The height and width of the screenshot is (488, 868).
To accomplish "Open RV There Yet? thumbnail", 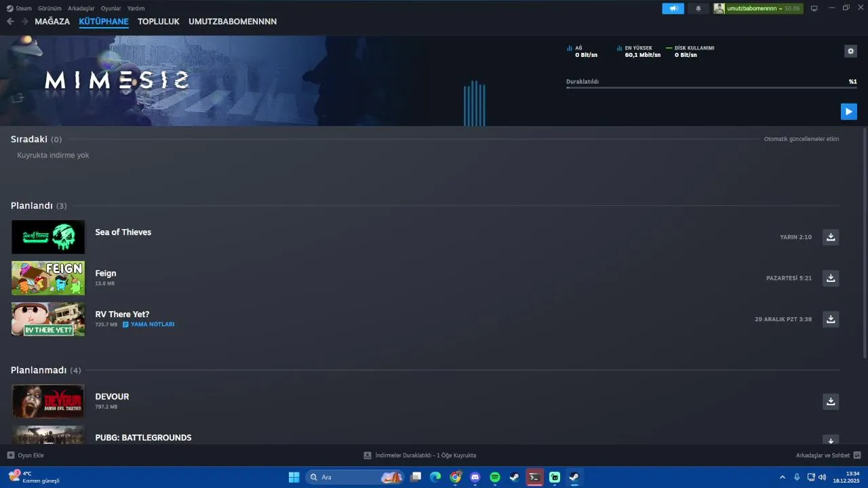I will (x=48, y=319).
